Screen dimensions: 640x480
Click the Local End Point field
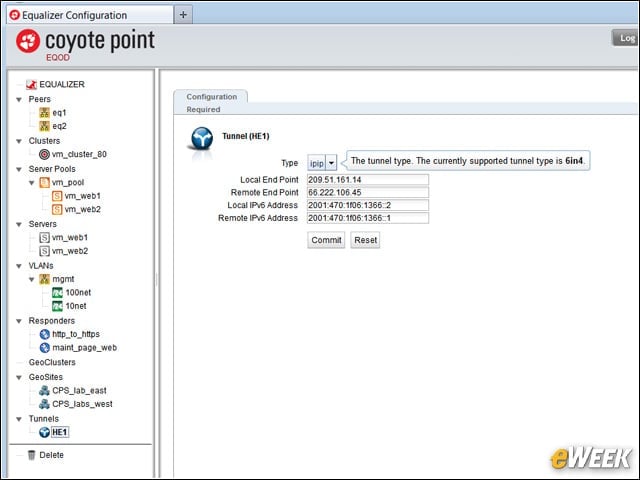(x=368, y=180)
